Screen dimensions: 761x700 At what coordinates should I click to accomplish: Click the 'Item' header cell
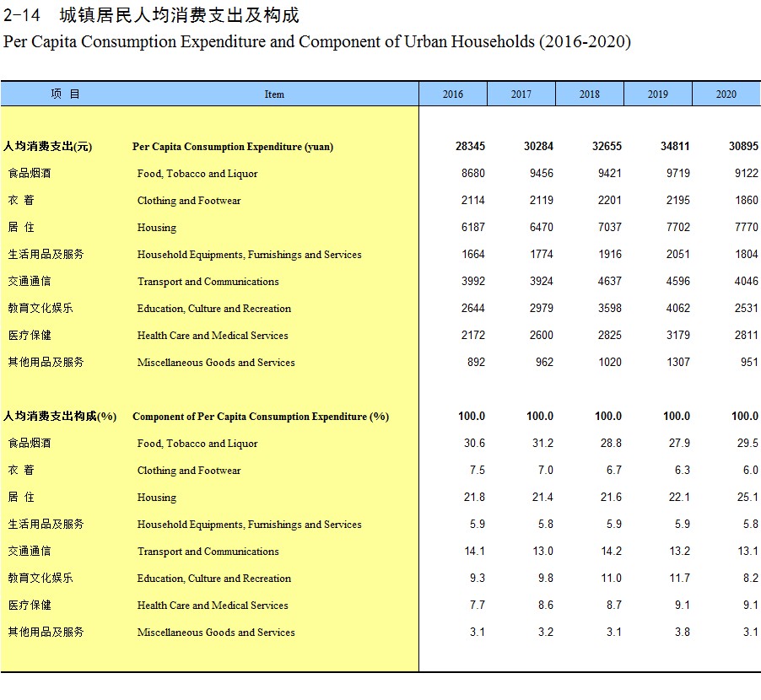pyautogui.click(x=274, y=94)
